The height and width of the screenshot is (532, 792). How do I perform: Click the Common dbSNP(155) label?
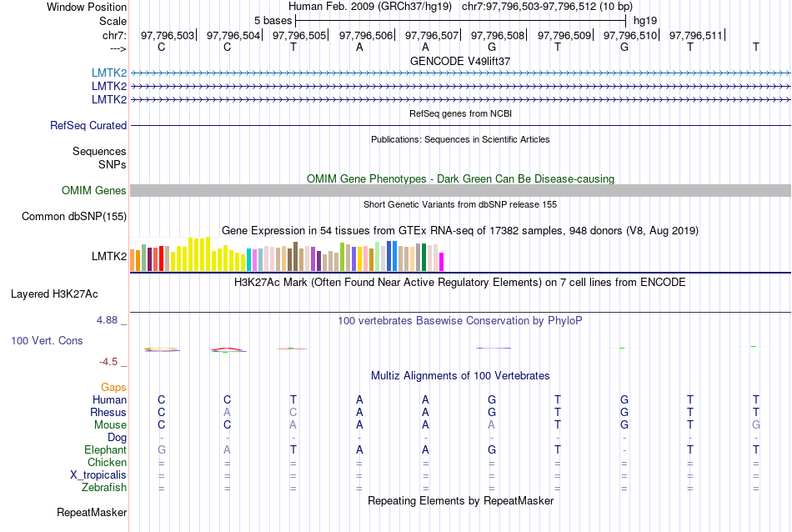click(74, 216)
